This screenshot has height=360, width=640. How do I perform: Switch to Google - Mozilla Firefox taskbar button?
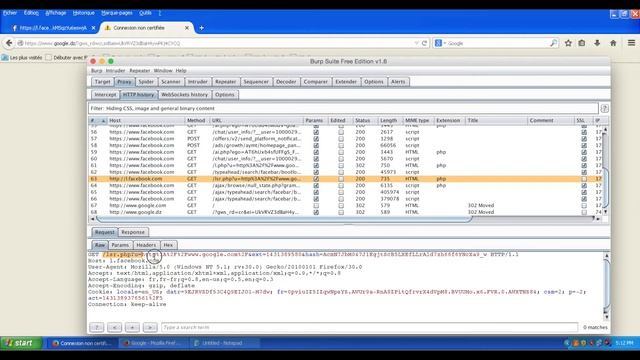[x=153, y=343]
